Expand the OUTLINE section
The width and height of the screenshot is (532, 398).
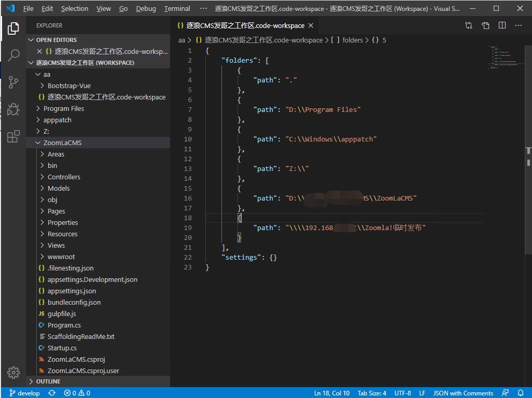click(48, 381)
